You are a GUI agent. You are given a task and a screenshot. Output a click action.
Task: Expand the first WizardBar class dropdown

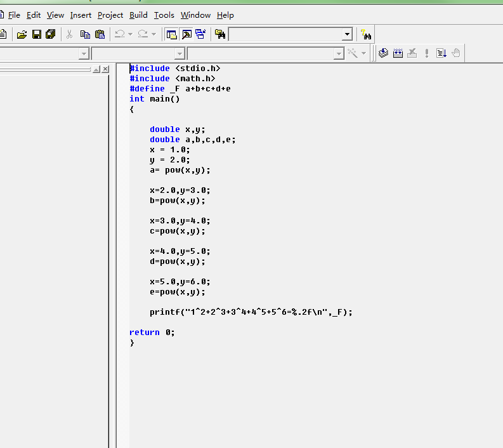pyautogui.click(x=84, y=53)
